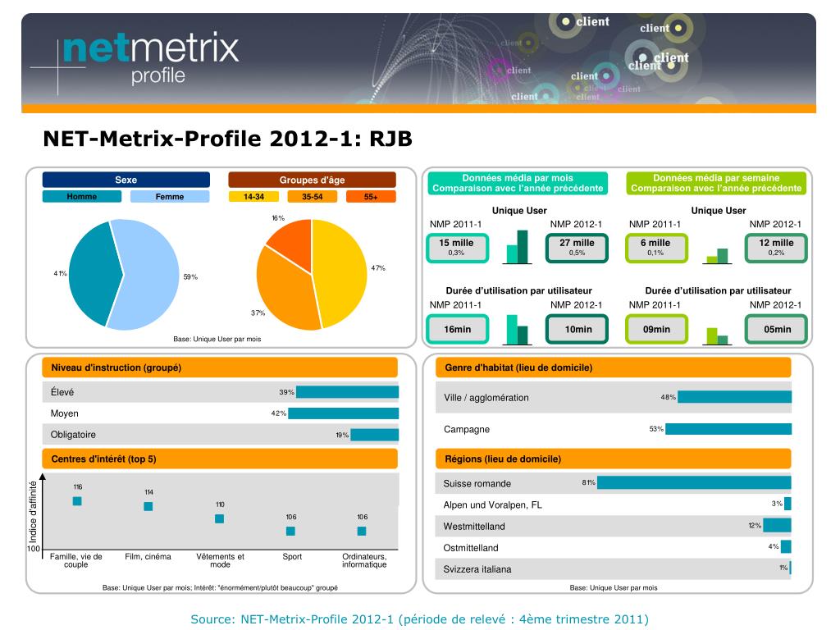The image size is (840, 630).
Task: Click the Ostmittelland label
Action: pyautogui.click(x=470, y=547)
